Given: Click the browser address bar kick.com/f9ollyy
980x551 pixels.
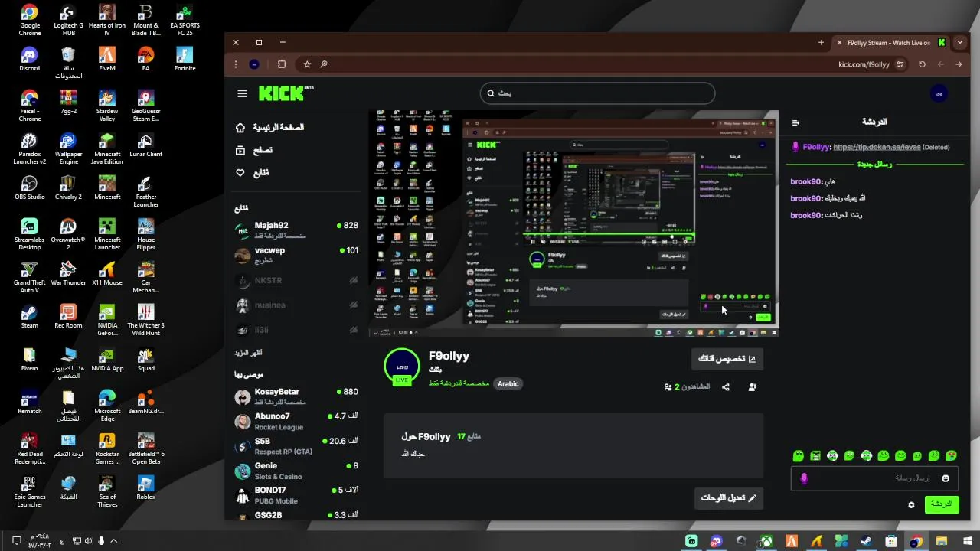Looking at the screenshot, I should [x=864, y=64].
